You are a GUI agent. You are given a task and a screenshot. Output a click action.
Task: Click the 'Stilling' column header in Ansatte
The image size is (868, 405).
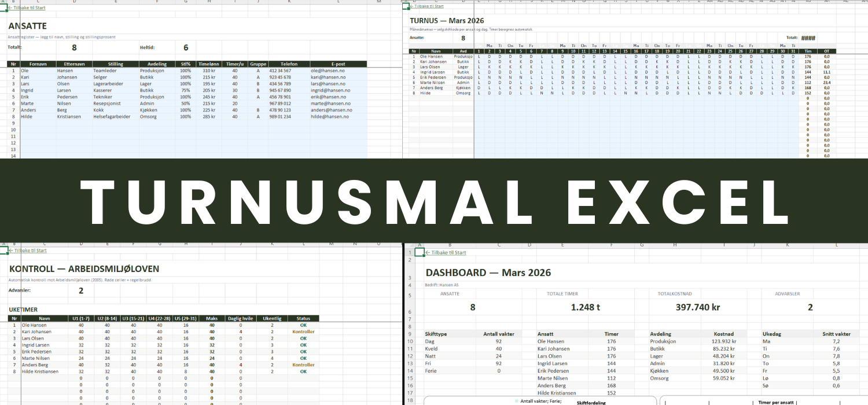(115, 64)
